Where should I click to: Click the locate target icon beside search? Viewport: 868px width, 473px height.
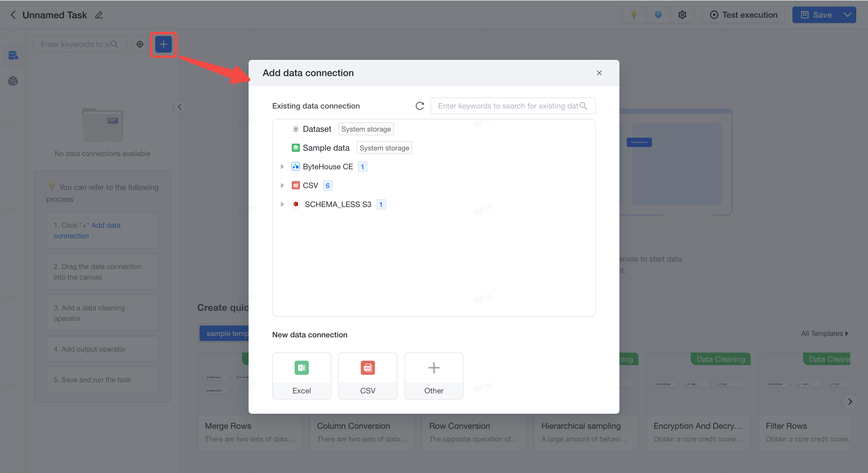coord(140,44)
